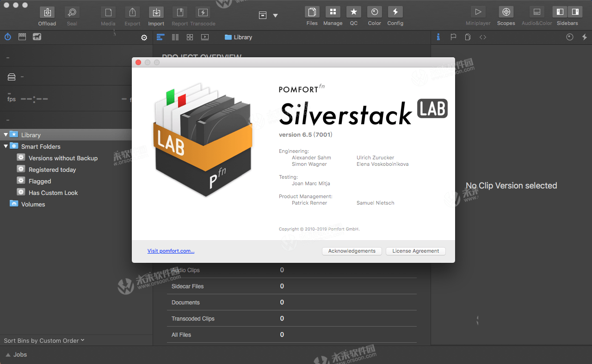Collapse the Smart Folders group
The image size is (592, 364).
(x=5, y=146)
